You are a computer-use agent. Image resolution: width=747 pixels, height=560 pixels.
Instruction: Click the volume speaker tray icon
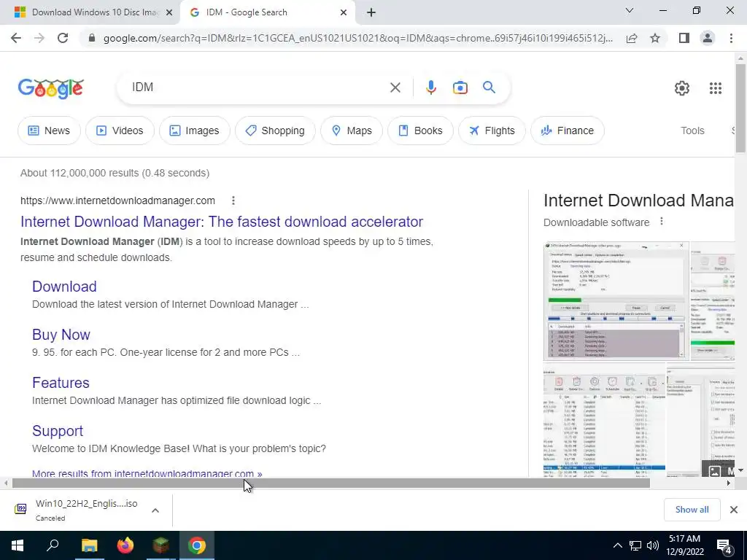coord(653,545)
